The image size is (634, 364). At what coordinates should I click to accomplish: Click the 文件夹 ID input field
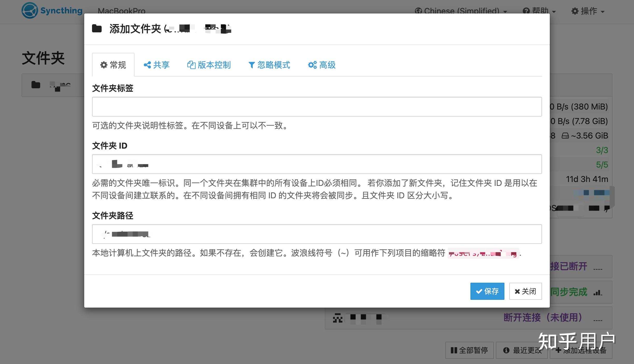coord(317,164)
